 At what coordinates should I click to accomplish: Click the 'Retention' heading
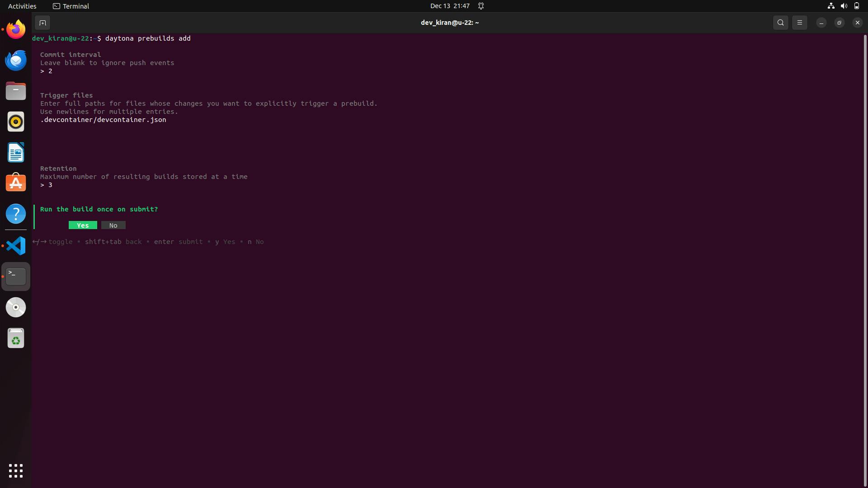click(58, 169)
